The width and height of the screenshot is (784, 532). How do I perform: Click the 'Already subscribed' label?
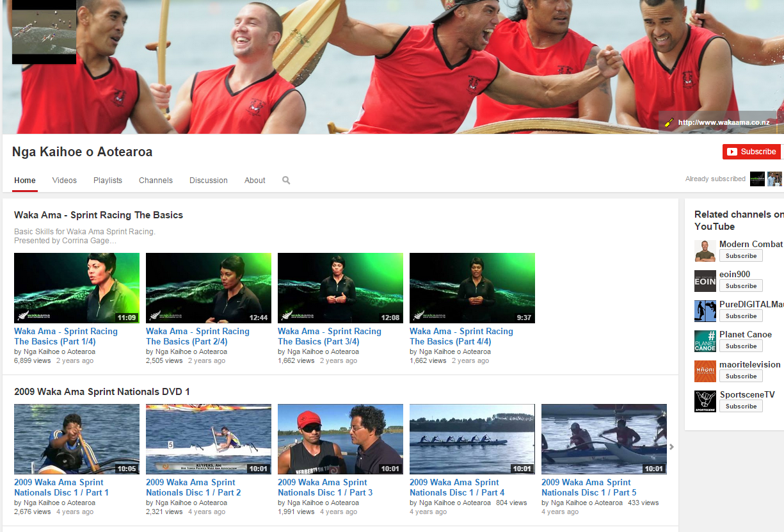coord(716,179)
